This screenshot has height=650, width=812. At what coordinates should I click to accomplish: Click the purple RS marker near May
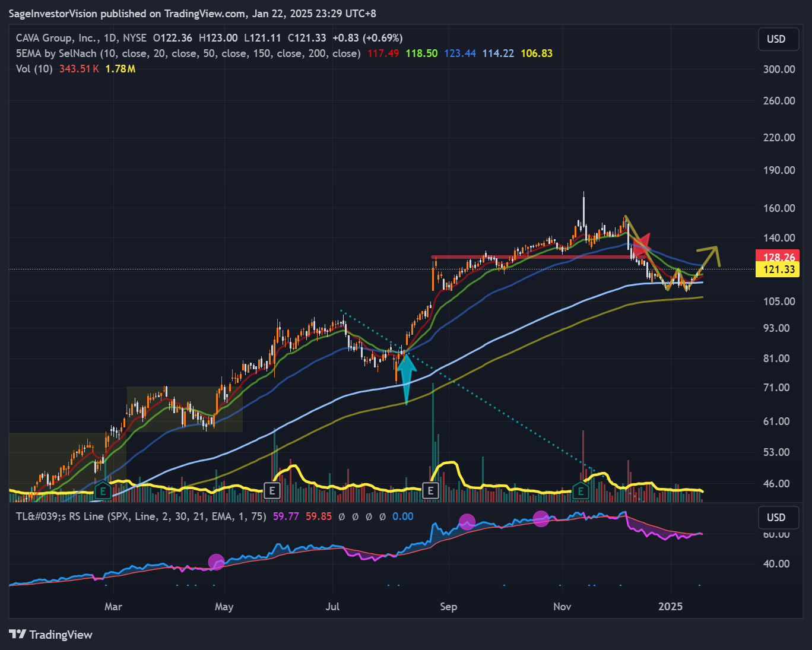(216, 562)
